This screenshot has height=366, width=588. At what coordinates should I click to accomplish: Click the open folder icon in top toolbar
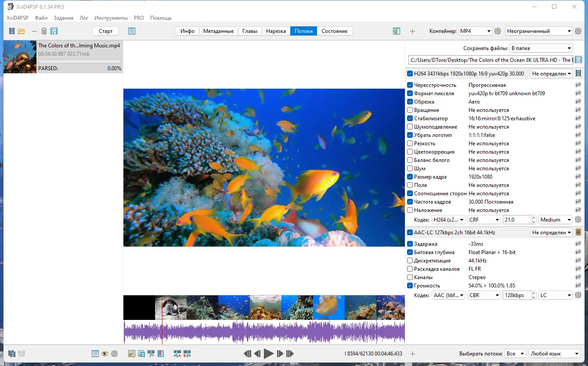(x=21, y=31)
